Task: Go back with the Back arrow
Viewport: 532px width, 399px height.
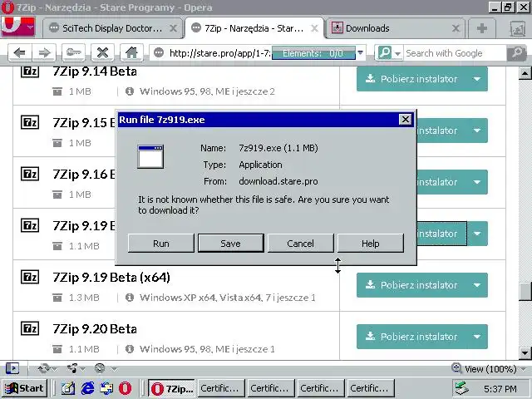Action: click(20, 53)
